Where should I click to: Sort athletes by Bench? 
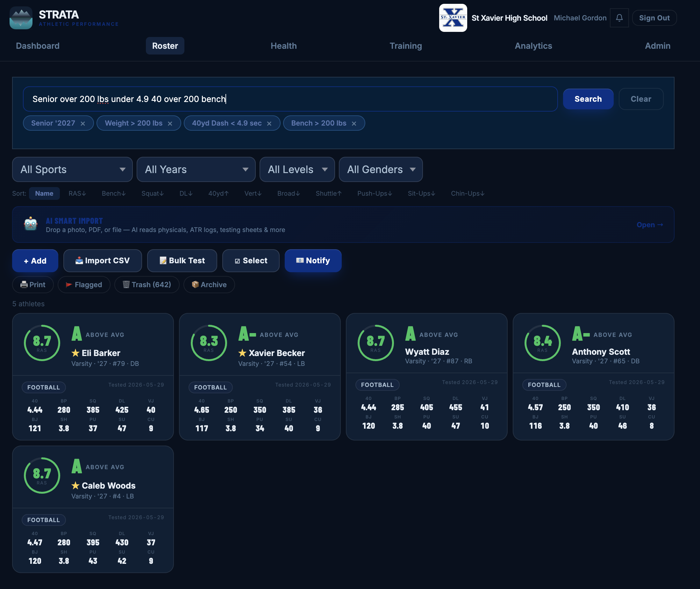(x=114, y=194)
